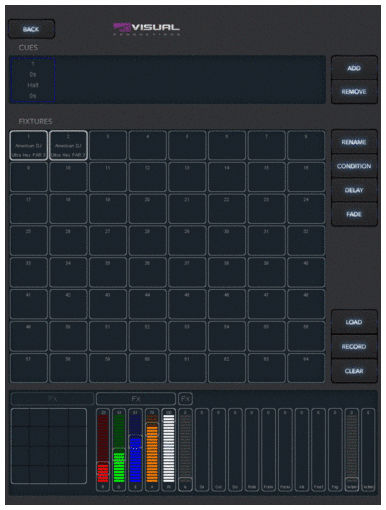Select empty fixture slot 4
The height and width of the screenshot is (510, 386).
[x=148, y=145]
